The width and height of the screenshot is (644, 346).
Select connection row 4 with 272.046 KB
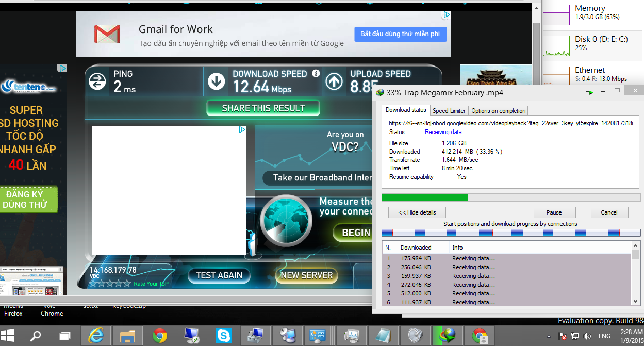(506, 285)
